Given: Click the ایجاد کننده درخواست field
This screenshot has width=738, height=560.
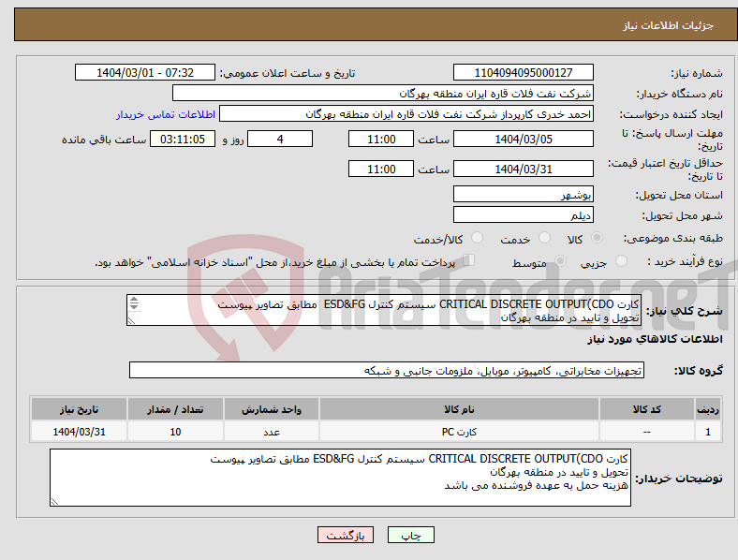Looking at the screenshot, I should [406, 114].
